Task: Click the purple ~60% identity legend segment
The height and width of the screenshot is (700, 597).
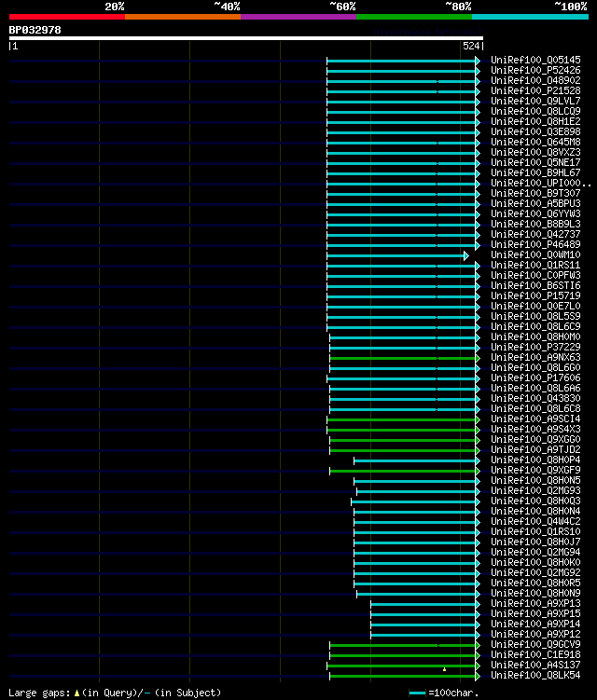Action: (x=298, y=17)
